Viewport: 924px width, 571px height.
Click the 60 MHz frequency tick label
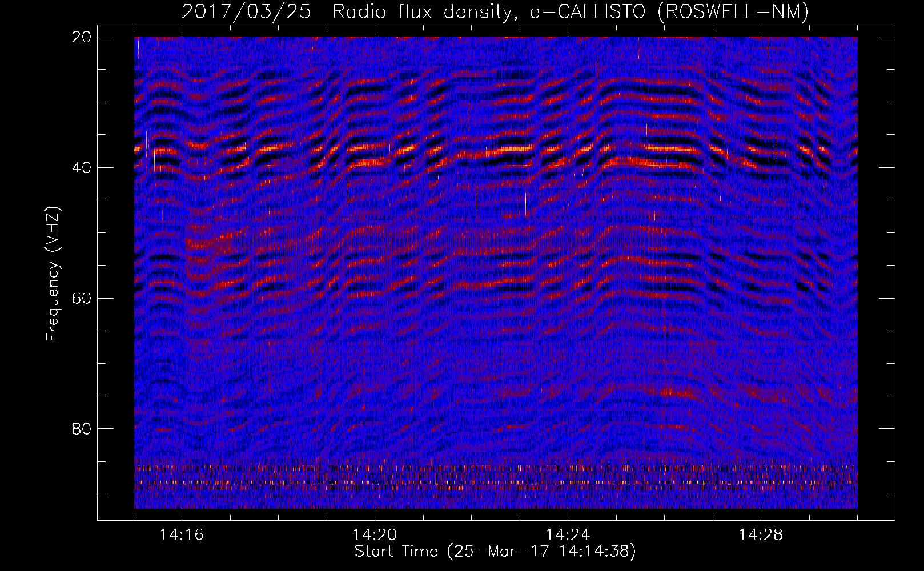pyautogui.click(x=82, y=298)
